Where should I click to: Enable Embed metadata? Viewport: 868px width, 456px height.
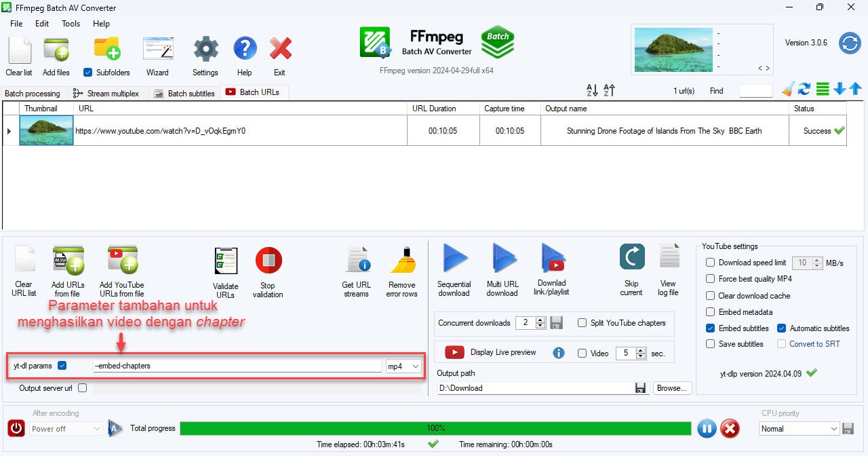click(x=710, y=312)
